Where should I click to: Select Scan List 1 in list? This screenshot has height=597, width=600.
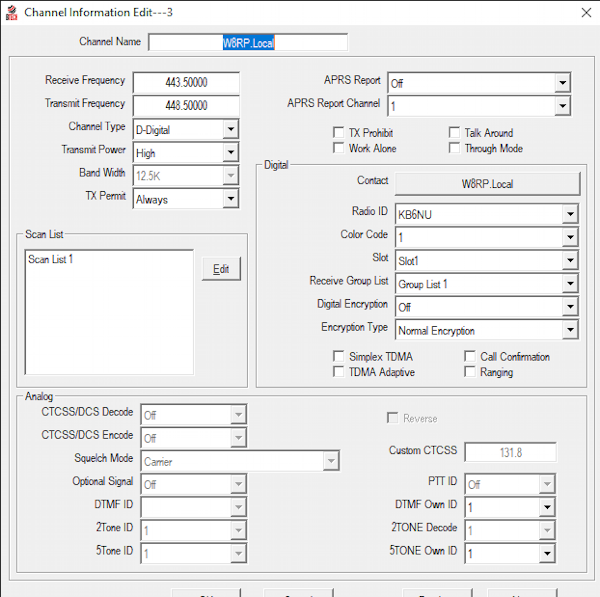pos(51,260)
